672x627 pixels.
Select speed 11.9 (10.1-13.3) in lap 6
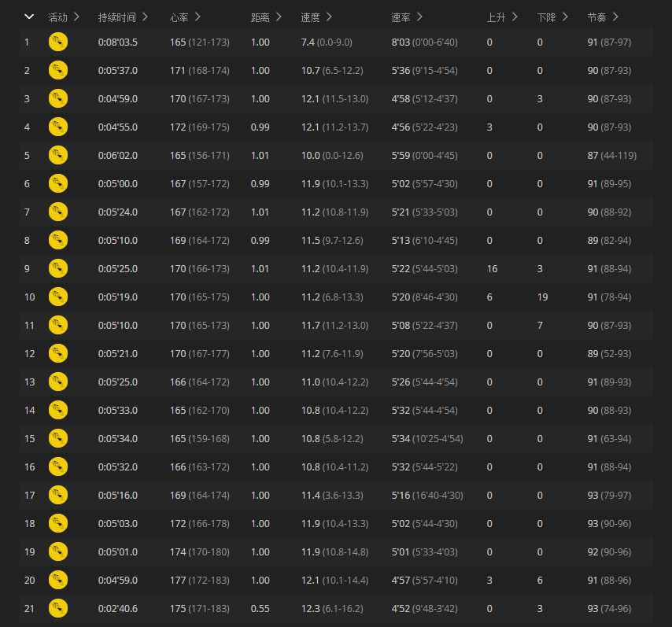click(x=334, y=183)
